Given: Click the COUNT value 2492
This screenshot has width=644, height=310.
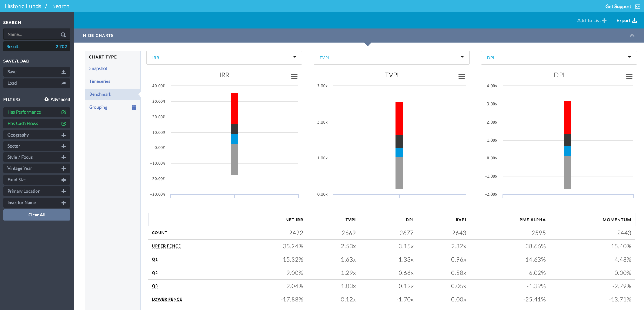Looking at the screenshot, I should (296, 233).
